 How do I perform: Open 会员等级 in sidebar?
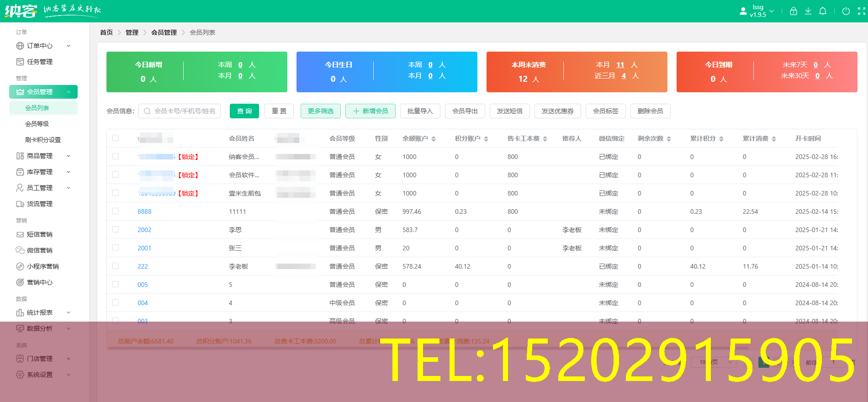[x=37, y=124]
